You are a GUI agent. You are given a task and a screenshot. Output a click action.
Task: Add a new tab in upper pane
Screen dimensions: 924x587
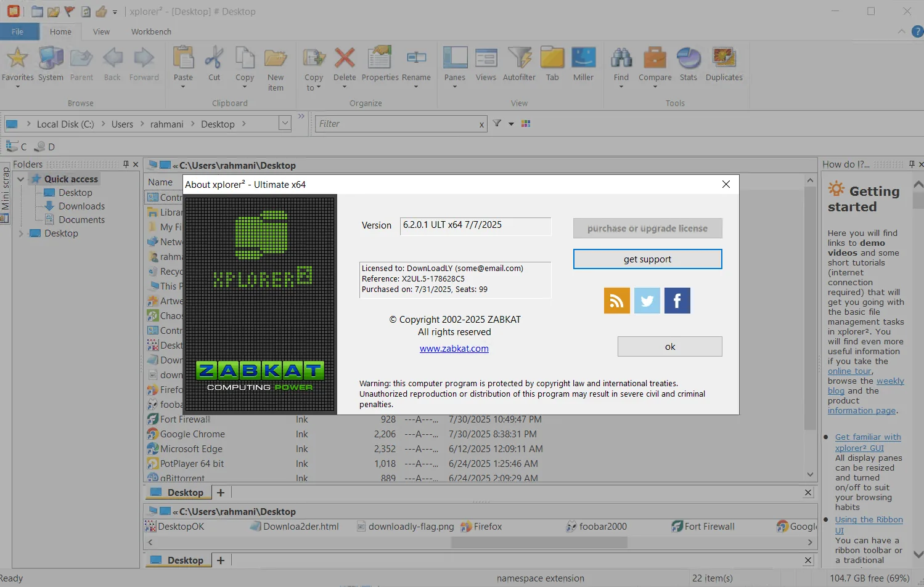[x=221, y=493]
